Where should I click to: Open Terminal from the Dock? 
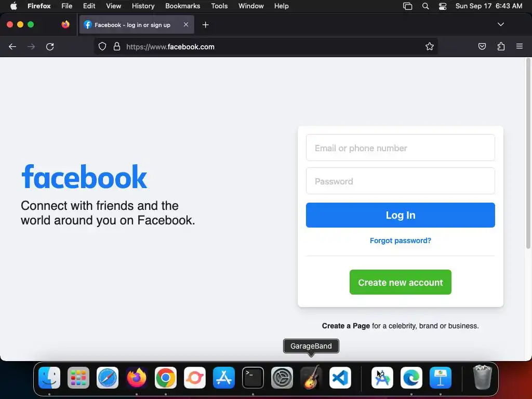tap(253, 378)
